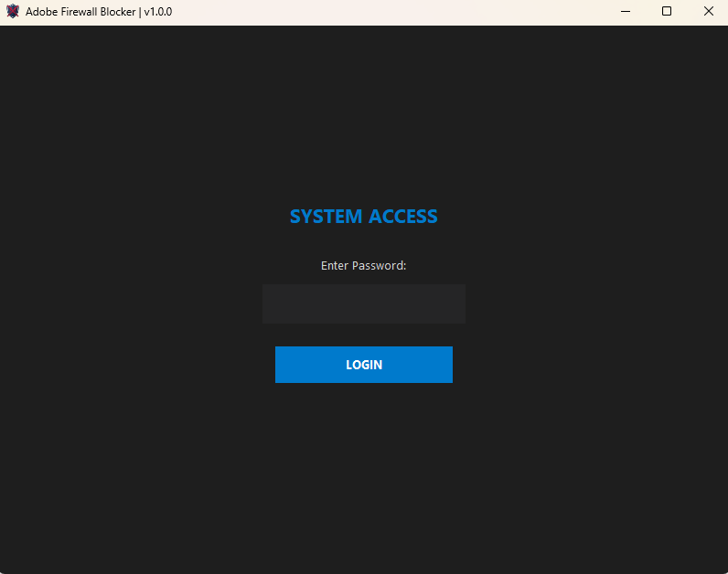This screenshot has height=574, width=728.
Task: Place cursor in the box below Enter Password
Action: 363,303
